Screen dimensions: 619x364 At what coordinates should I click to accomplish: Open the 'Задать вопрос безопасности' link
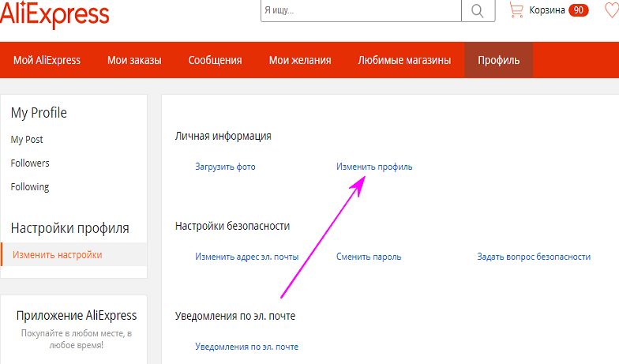534,257
